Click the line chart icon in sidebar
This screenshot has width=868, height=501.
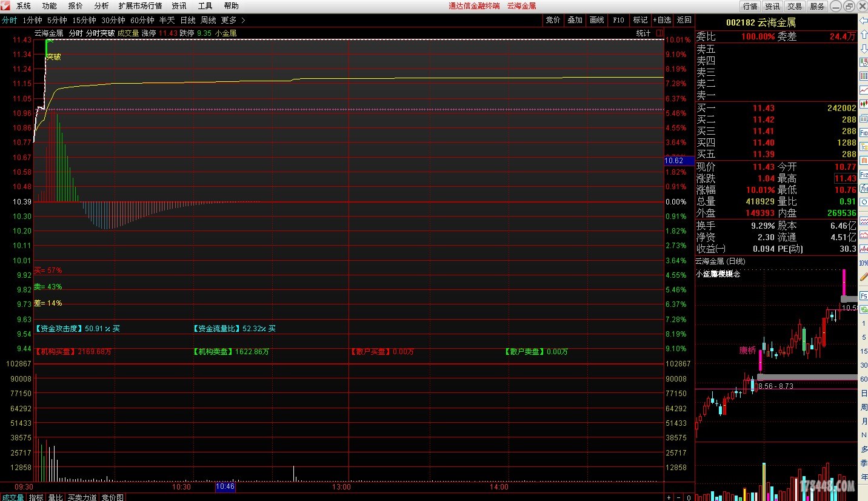pos(863,90)
